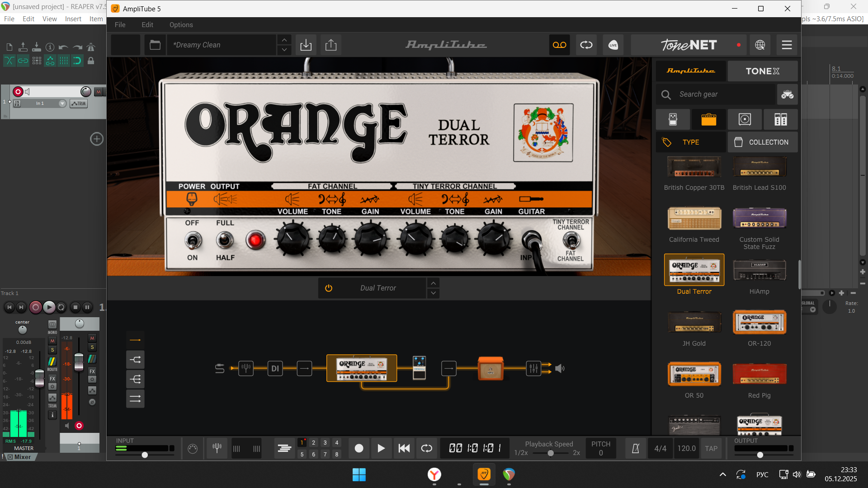
Task: Open the Options menu
Action: tap(181, 25)
